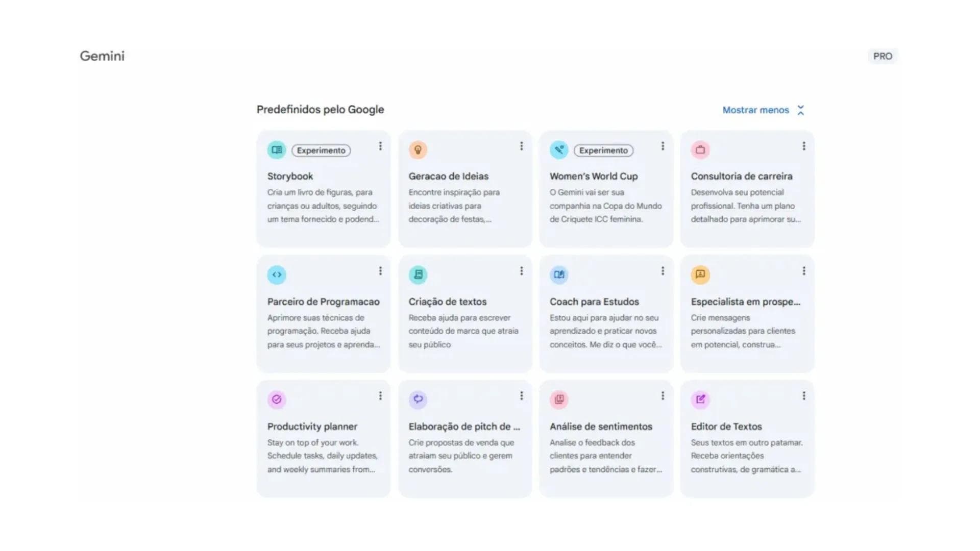
Task: Open the three-dot menu on Storybook card
Action: tap(380, 146)
